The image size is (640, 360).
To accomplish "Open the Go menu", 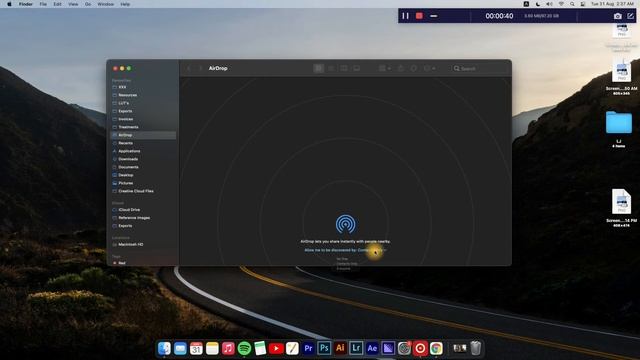I will click(x=88, y=4).
